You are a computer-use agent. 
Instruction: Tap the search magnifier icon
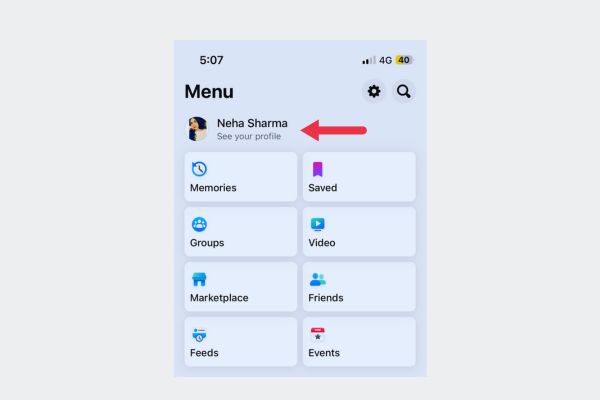click(x=404, y=91)
